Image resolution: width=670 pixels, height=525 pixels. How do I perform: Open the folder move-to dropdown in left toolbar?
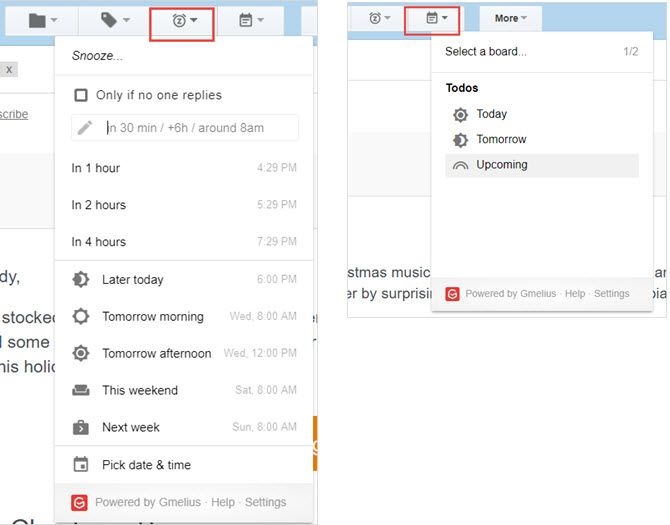[x=42, y=20]
